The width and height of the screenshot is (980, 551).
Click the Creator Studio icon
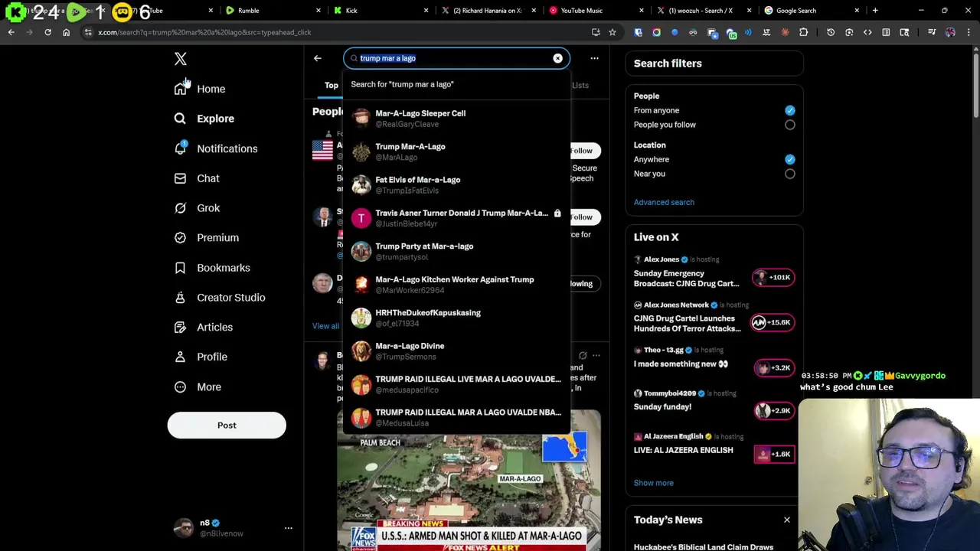point(180,298)
